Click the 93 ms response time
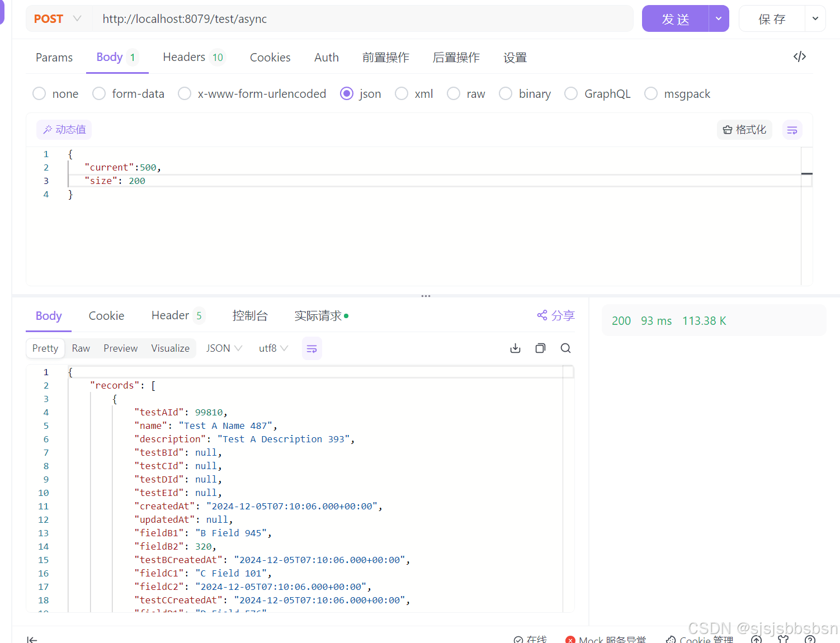Viewport: 840px width, 643px height. coord(656,320)
